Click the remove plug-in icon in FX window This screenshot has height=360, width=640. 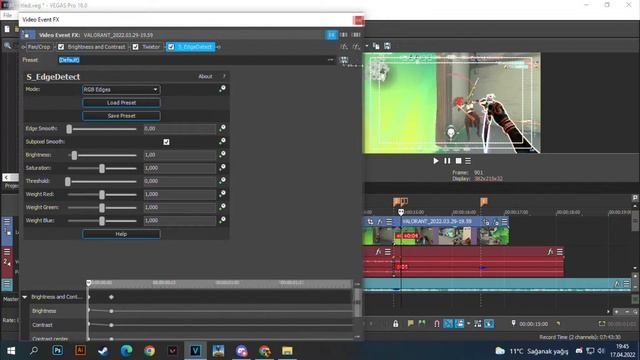pos(356,47)
